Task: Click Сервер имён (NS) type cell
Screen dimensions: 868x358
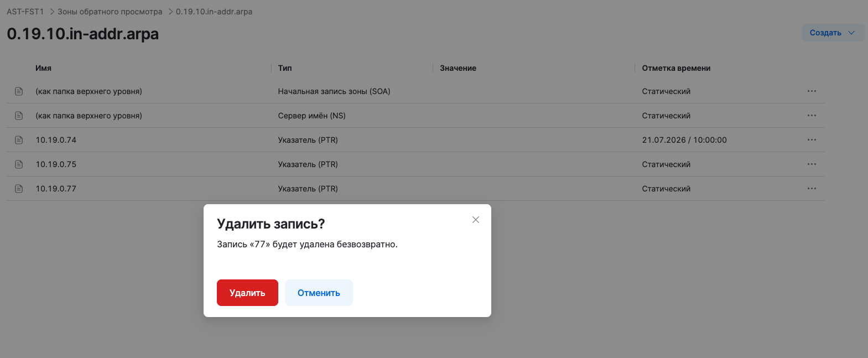Action: (311, 116)
